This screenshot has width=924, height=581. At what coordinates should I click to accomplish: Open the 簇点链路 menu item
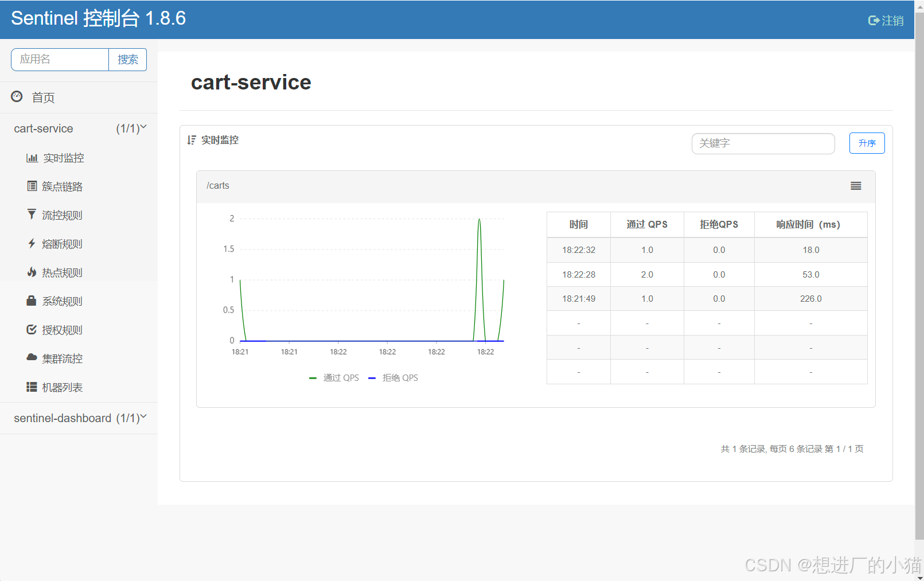pos(63,186)
